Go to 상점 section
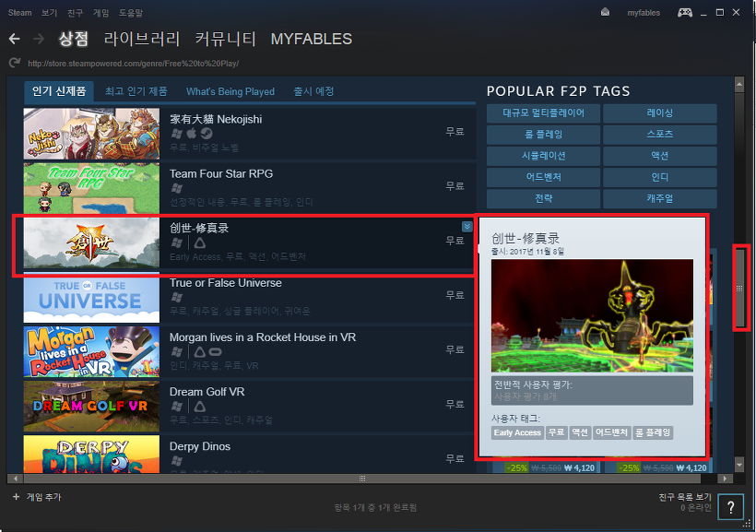The height and width of the screenshot is (532, 756). [74, 39]
